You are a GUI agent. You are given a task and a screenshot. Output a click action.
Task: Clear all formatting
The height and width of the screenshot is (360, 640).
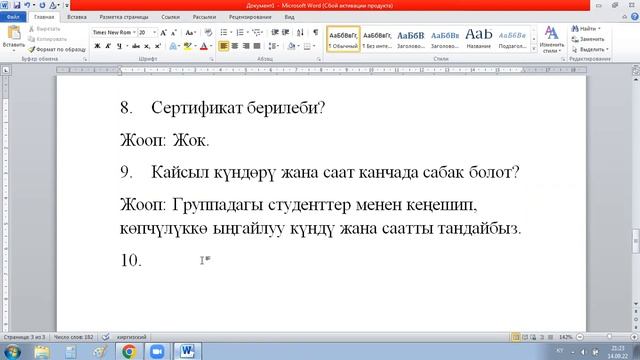point(209,33)
